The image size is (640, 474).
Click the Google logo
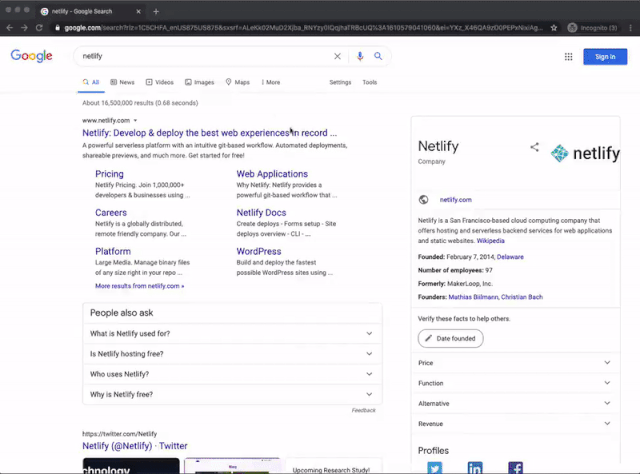(32, 56)
